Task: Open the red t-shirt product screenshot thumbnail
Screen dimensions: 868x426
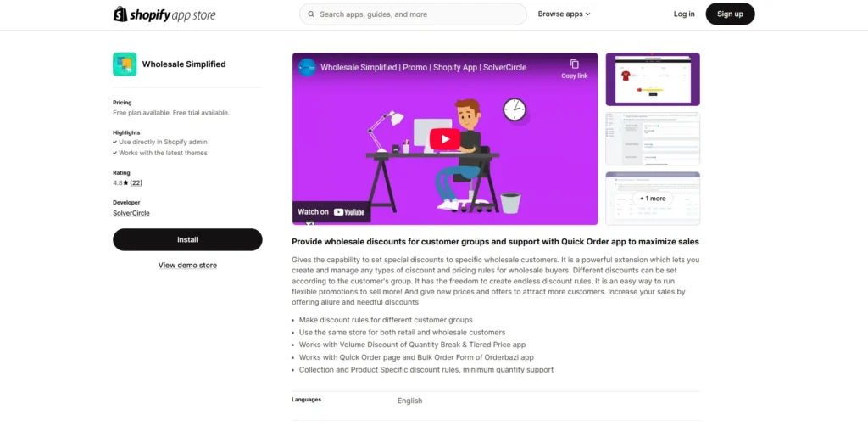Action: point(653,79)
